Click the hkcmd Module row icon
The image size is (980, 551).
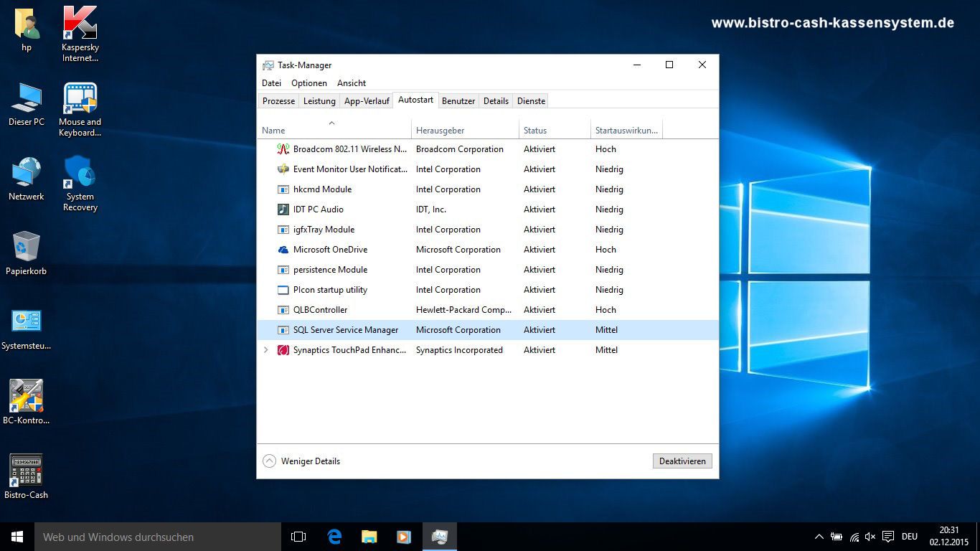coord(283,189)
